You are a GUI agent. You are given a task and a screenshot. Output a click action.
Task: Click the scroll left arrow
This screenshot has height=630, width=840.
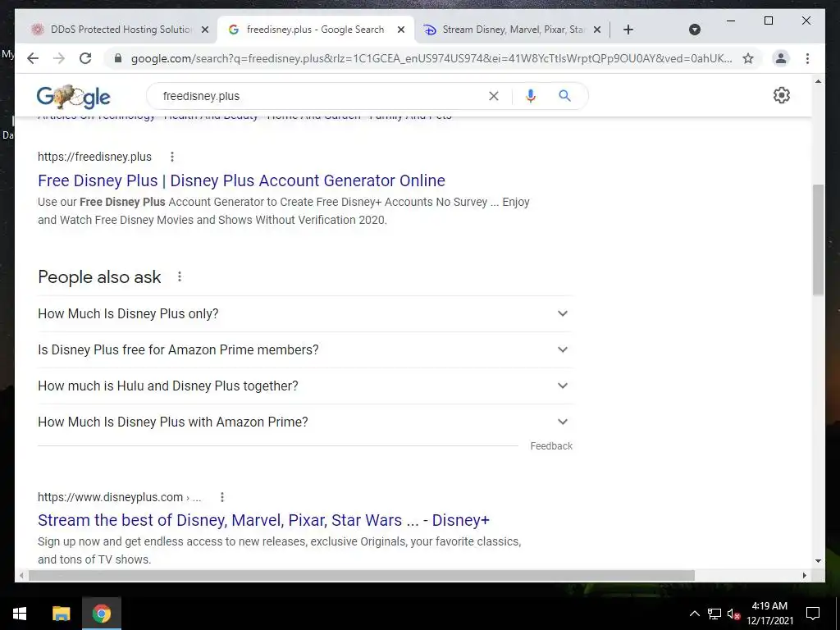(21, 575)
